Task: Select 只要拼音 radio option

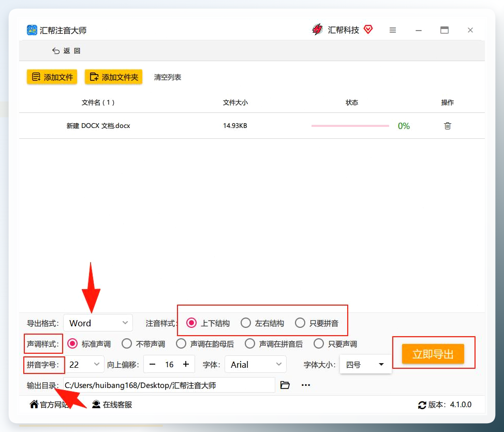Action: tap(317, 323)
